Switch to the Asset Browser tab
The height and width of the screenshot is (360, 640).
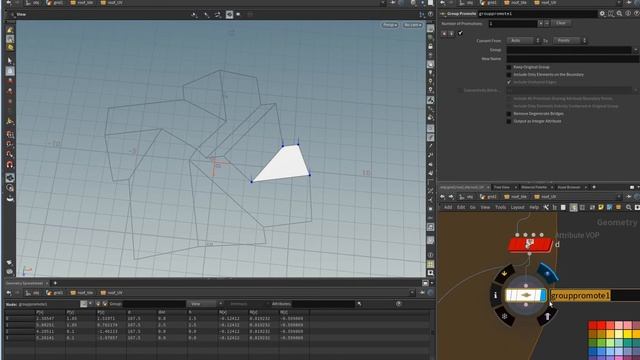(x=569, y=187)
